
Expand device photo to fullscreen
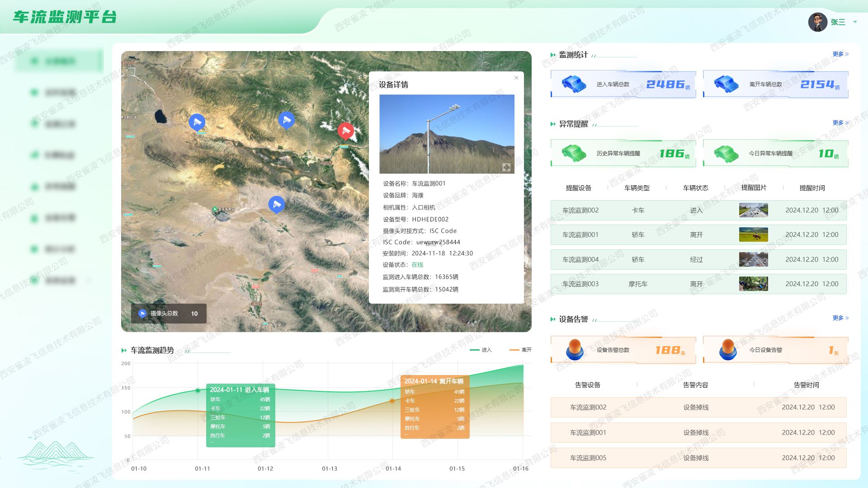(506, 168)
